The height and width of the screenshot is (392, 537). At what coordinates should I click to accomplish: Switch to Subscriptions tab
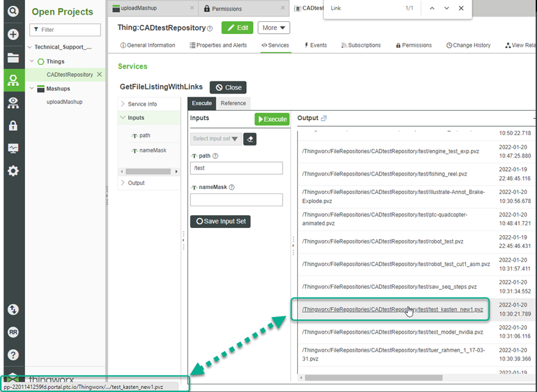tap(361, 45)
